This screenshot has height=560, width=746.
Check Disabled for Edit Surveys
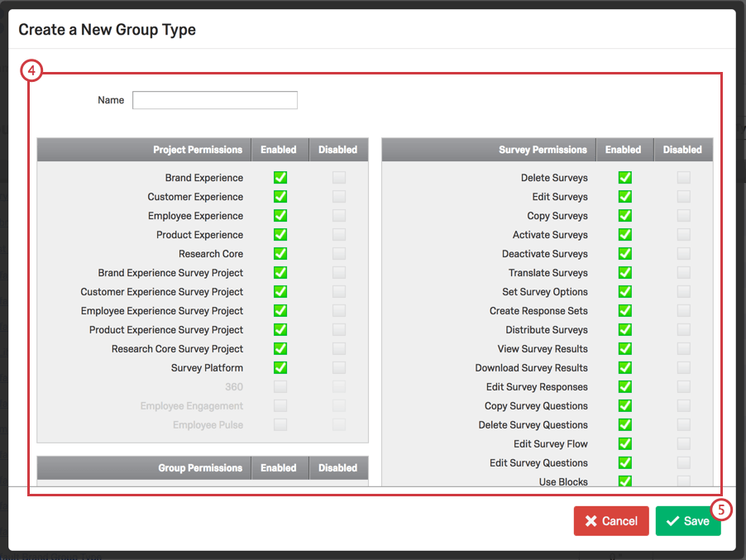(684, 196)
